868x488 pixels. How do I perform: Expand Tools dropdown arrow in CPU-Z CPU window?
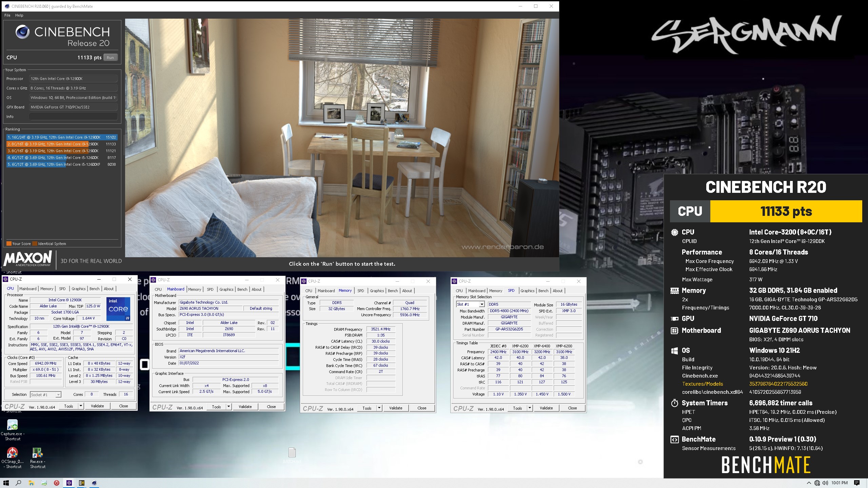click(x=81, y=406)
